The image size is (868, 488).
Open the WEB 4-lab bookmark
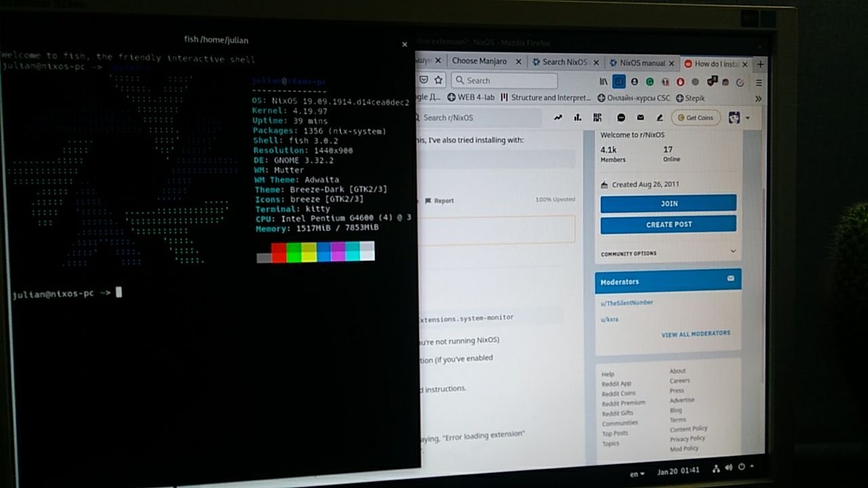(x=471, y=98)
